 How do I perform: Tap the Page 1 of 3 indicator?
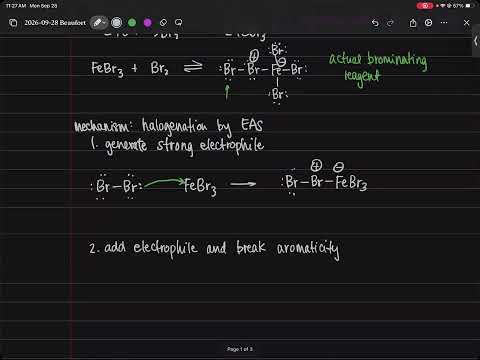click(240, 349)
